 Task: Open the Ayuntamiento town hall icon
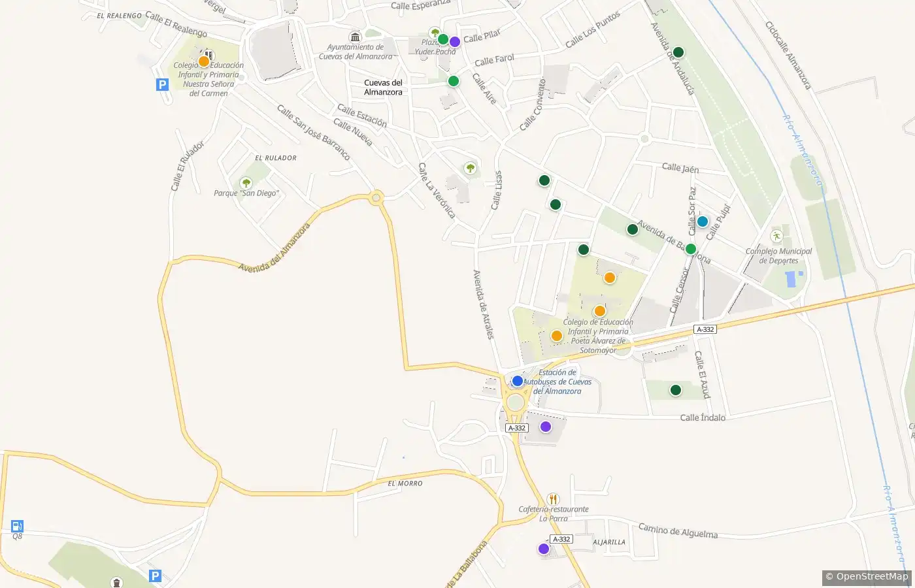click(355, 37)
